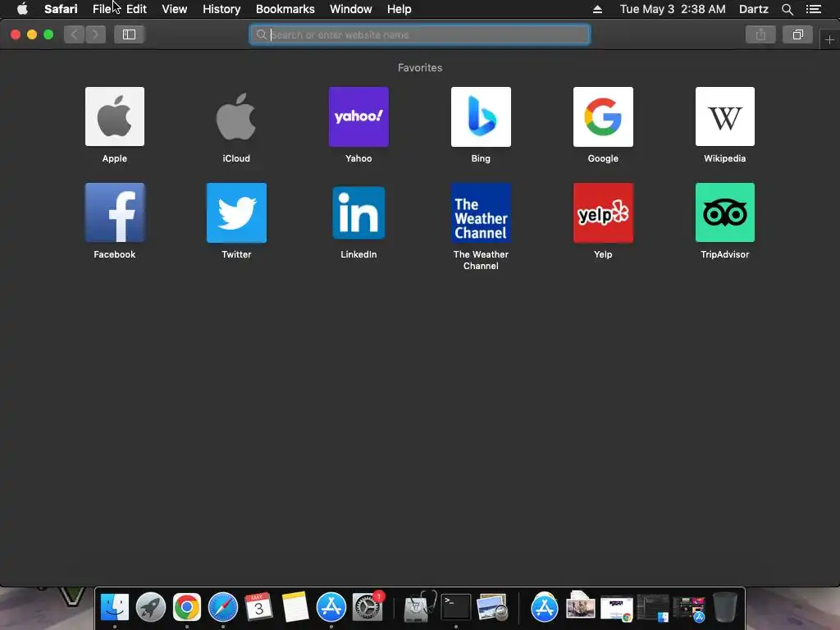Screen dimensions: 840x630
Task: Go back with the back arrow
Action: click(75, 34)
